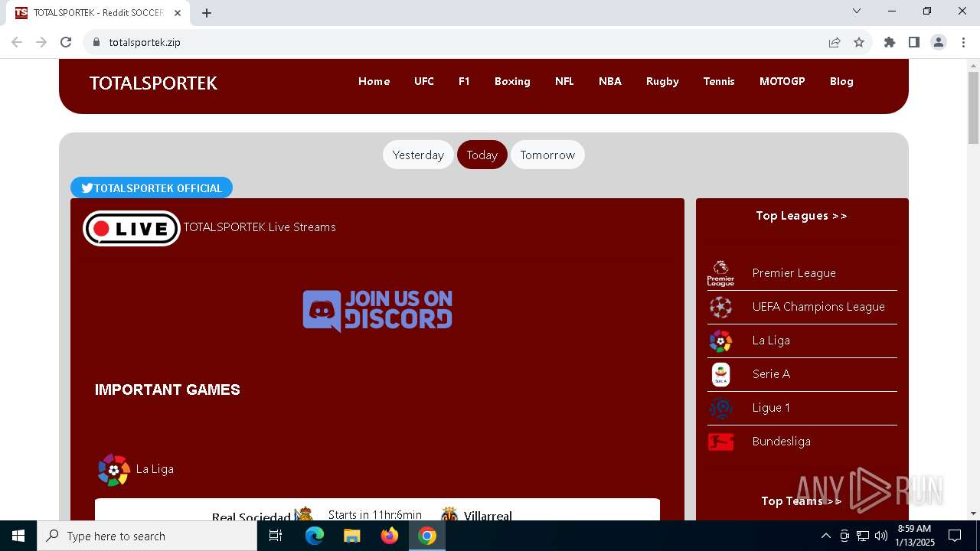Click the LIVE badge icon
Screen dimensions: 980x551
click(x=132, y=228)
